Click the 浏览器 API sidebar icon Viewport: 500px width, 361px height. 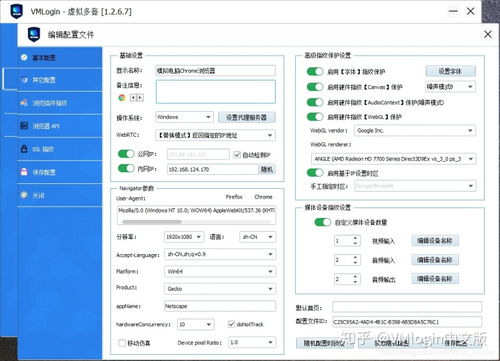24,126
